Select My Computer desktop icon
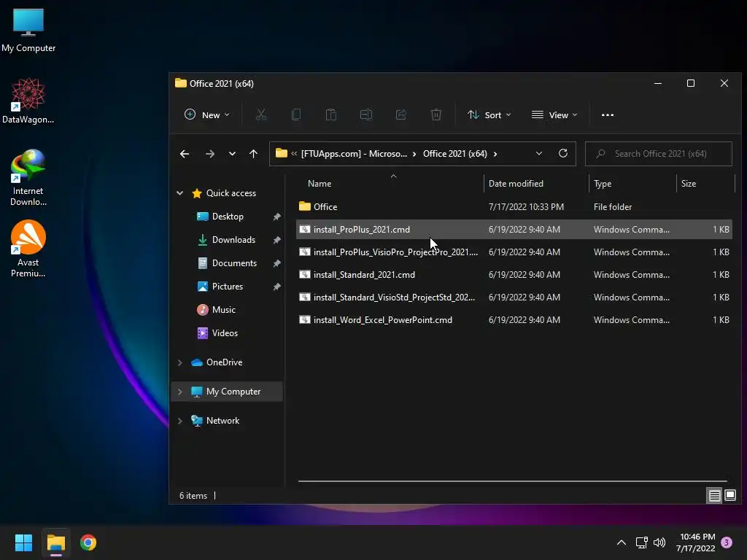The height and width of the screenshot is (560, 747). point(28,30)
